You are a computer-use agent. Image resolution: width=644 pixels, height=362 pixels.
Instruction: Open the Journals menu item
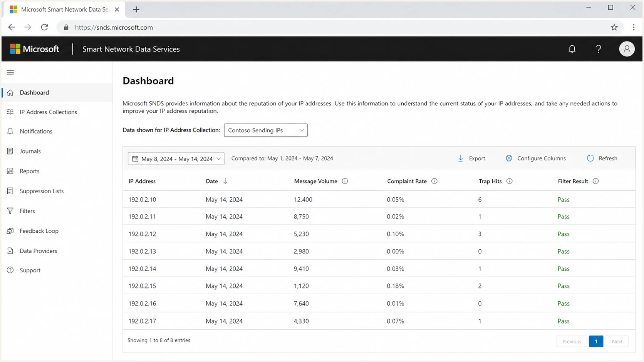30,151
